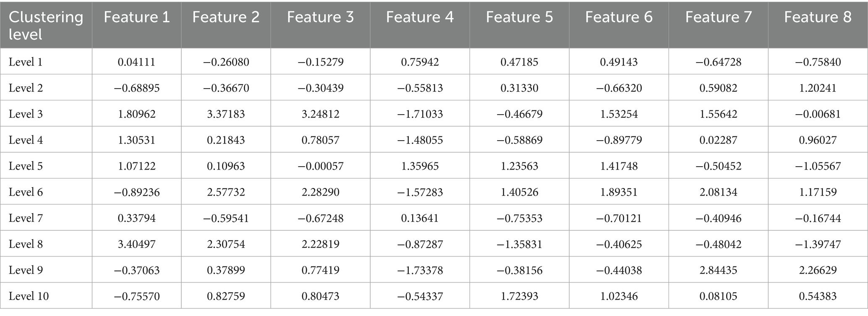Click the Clustering level column header

tap(46, 25)
